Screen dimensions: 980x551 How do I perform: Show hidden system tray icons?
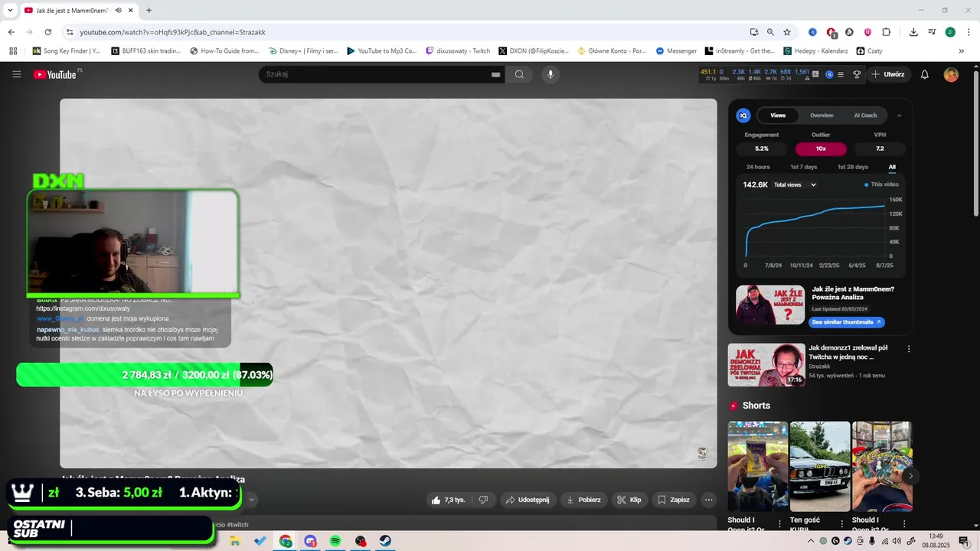tap(811, 541)
